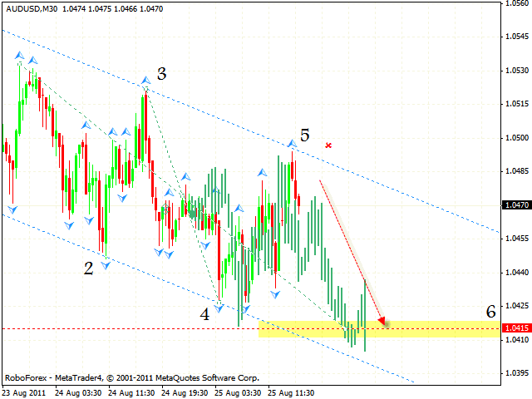Select the 1.0515 price axis label
Image resolution: width=532 pixels, height=399 pixels.
(517, 104)
